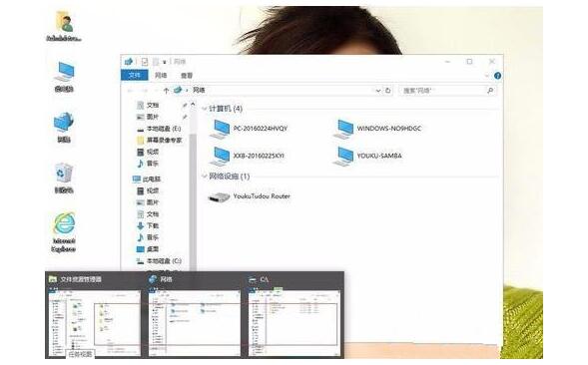Unpin 图片 using its pin icon
The width and height of the screenshot is (588, 365).
pos(184,118)
